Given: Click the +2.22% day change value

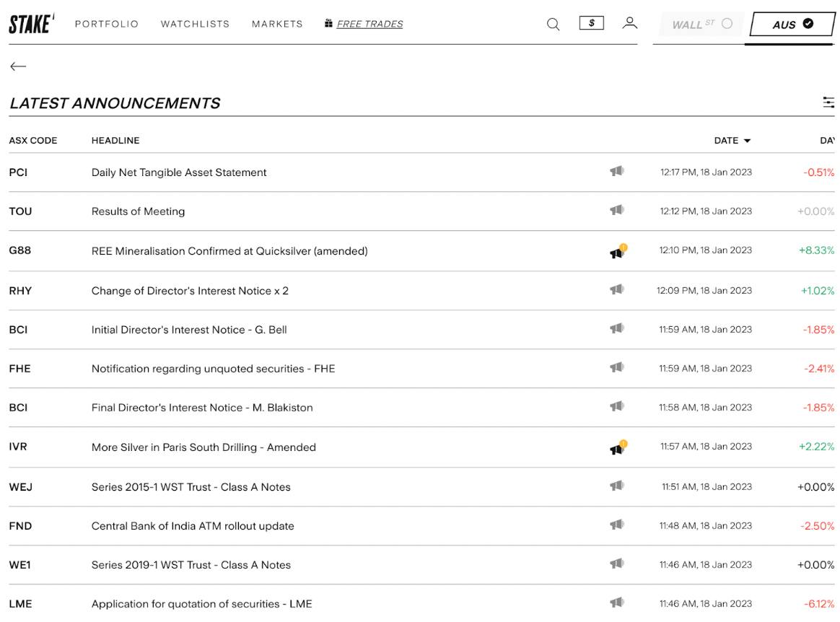Looking at the screenshot, I should pos(816,446).
